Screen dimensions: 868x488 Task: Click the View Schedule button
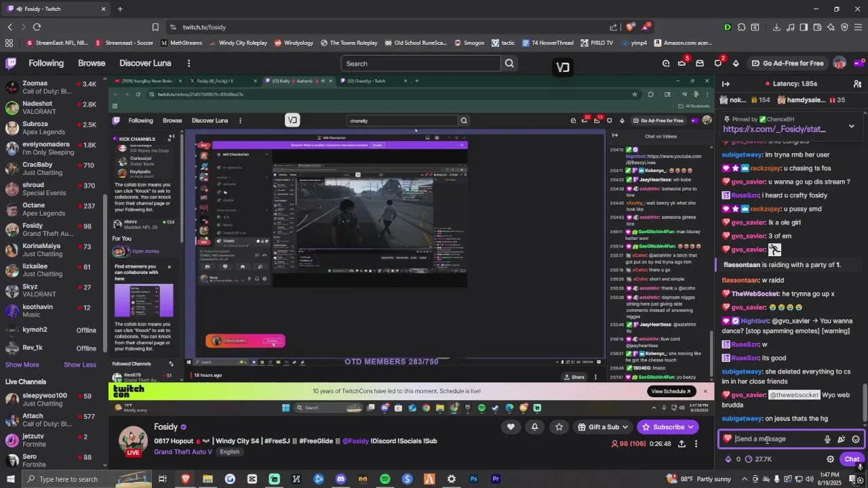click(x=671, y=391)
